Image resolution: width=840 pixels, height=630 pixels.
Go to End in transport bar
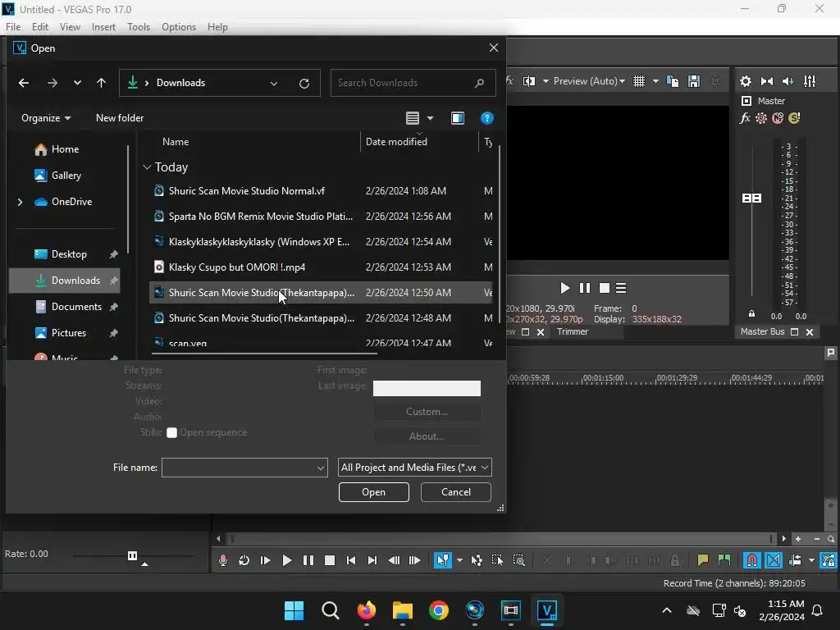tap(372, 560)
